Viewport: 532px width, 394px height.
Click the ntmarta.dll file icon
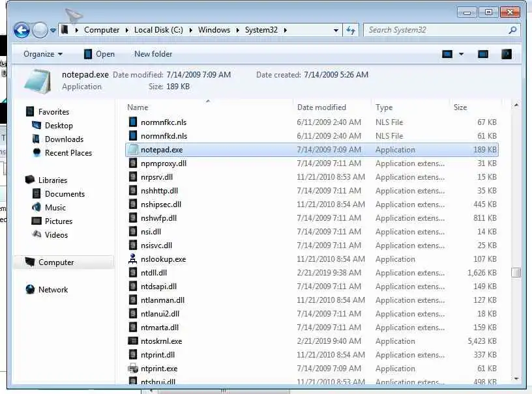(133, 328)
